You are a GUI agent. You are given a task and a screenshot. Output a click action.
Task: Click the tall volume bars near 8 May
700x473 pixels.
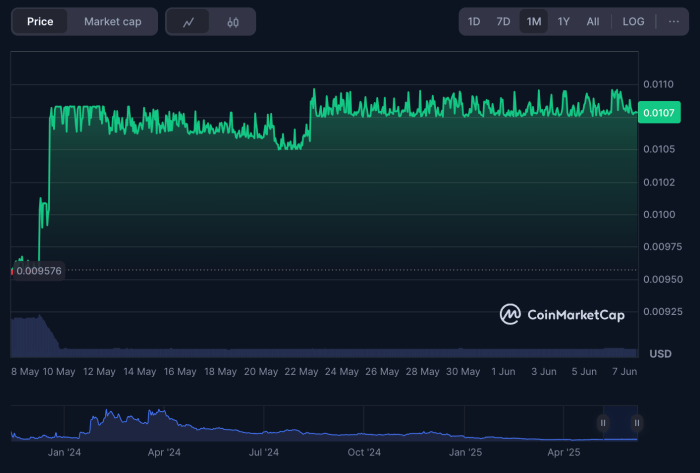tap(30, 333)
